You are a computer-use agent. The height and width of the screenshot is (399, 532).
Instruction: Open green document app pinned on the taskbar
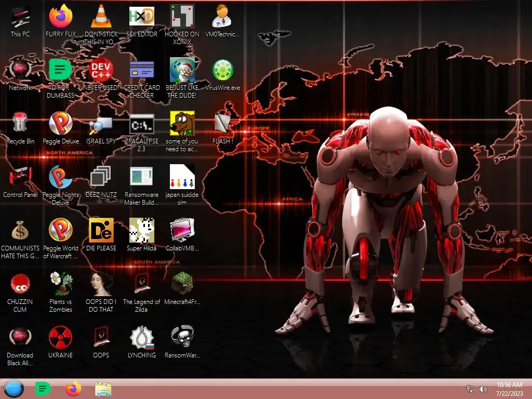pos(43,389)
